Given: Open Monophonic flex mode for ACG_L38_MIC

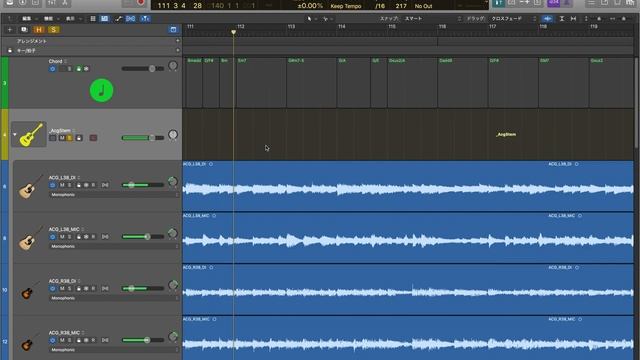Looking at the screenshot, I should point(114,247).
